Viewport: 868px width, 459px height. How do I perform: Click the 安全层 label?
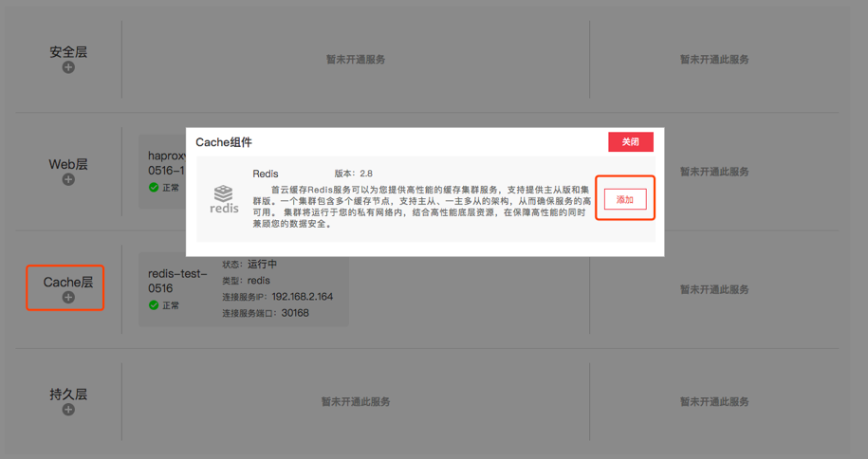(68, 52)
